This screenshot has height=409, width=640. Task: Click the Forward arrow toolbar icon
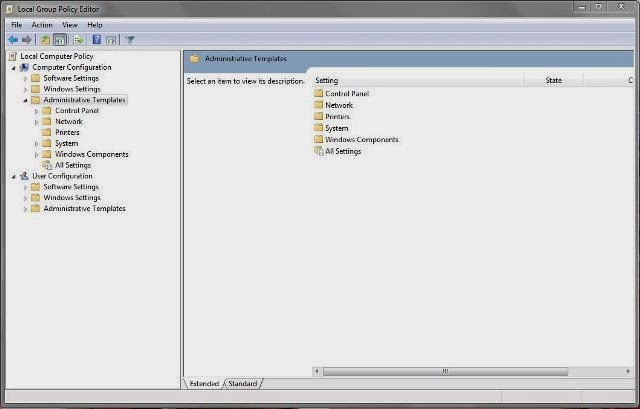(x=27, y=40)
